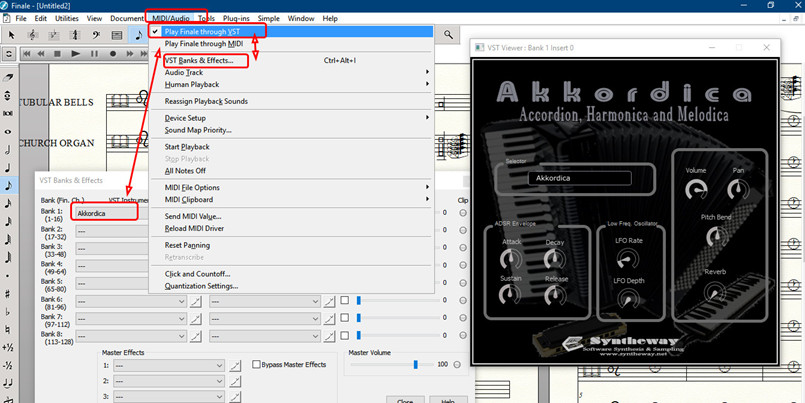Image resolution: width=805 pixels, height=403 pixels.
Task: Open the MIDI/Audio menu
Action: click(170, 18)
